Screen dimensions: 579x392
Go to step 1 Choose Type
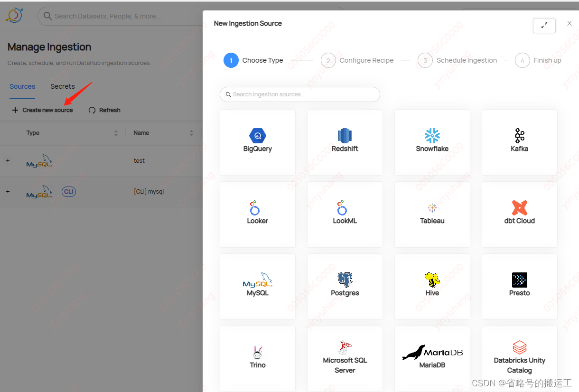(253, 60)
